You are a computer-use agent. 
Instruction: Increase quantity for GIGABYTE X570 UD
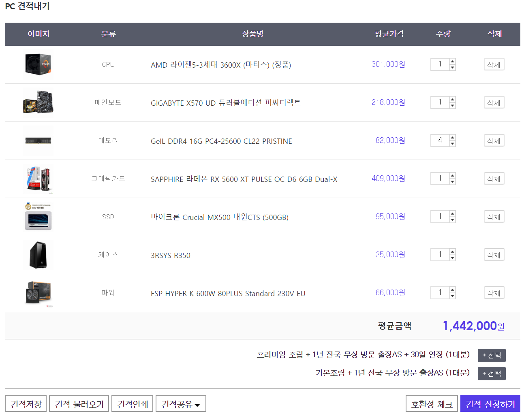452,100
